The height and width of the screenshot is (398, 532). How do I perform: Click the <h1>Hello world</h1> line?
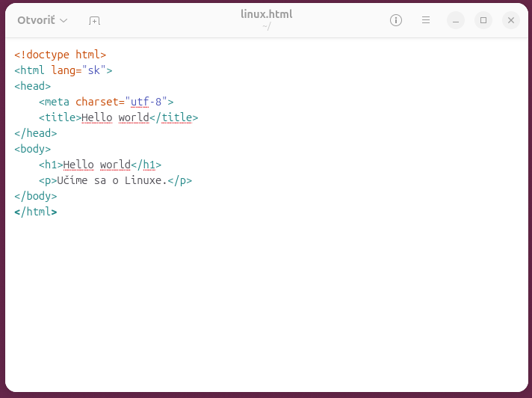tap(100, 165)
